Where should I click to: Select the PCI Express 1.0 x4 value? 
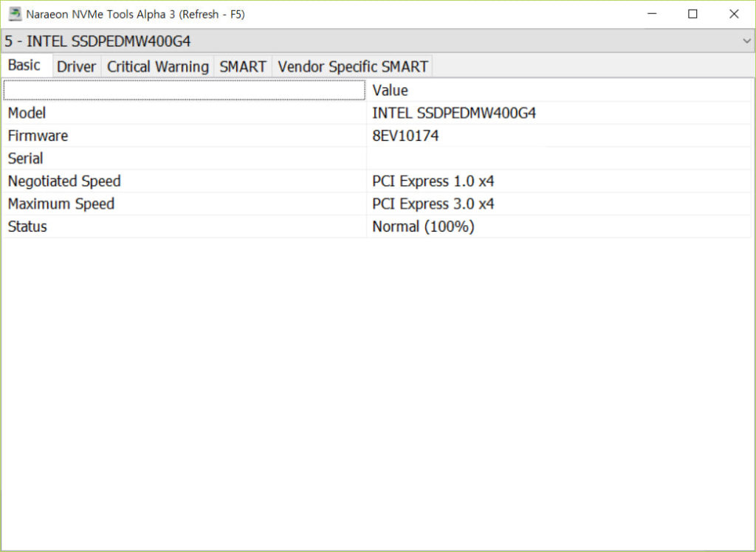pyautogui.click(x=433, y=182)
